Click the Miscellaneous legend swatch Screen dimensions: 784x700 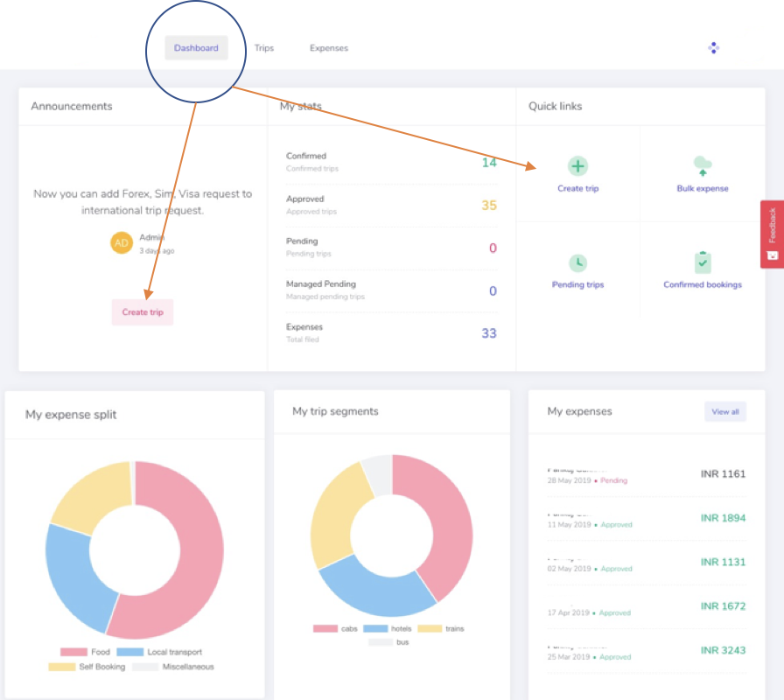145,667
